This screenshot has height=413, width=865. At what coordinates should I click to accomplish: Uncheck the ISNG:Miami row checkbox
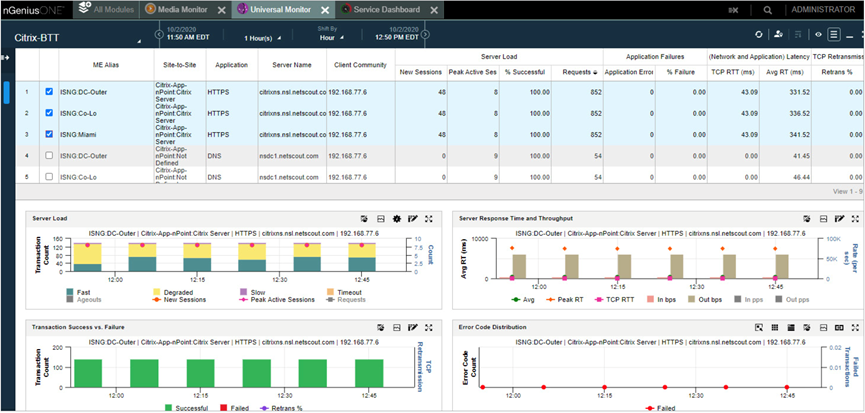[49, 135]
